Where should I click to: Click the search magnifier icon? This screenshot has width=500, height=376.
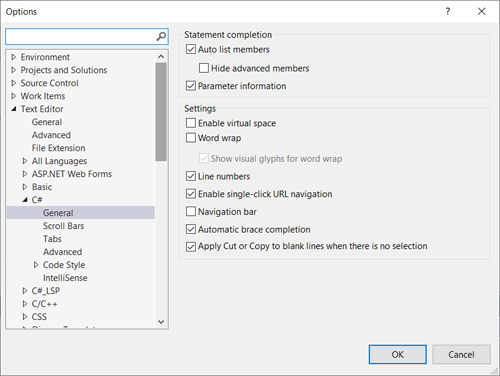pos(161,36)
